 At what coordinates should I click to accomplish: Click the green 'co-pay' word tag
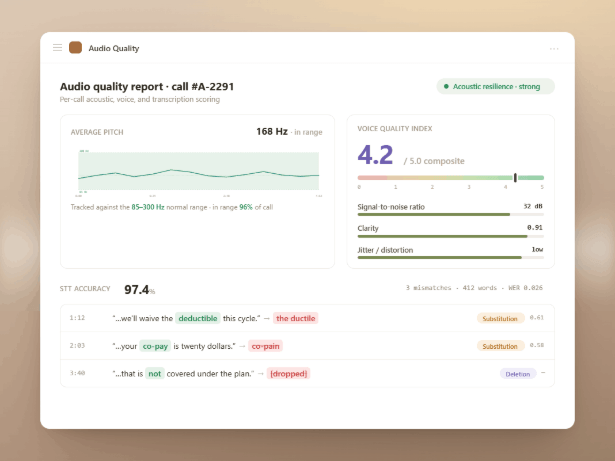(155, 346)
